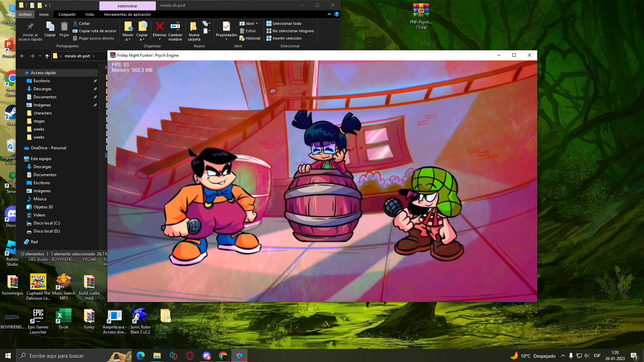Select the Excel desktop shortcut

(x=63, y=319)
